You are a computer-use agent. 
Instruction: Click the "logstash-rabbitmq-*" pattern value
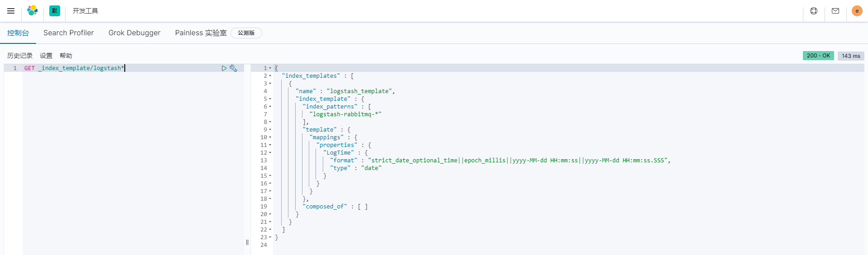coord(345,114)
